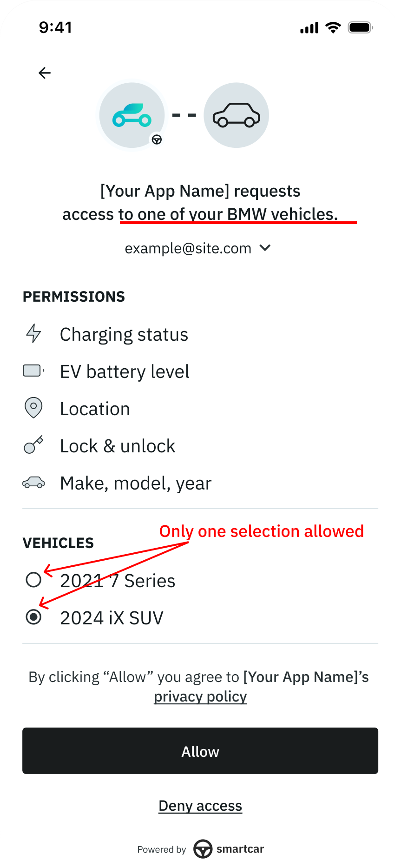
Task: Tap the back arrow icon
Action: 45,73
